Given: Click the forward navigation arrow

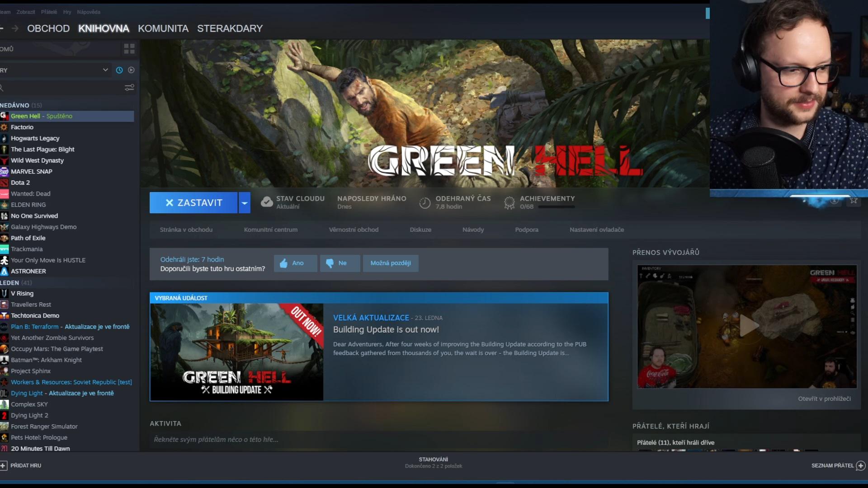Looking at the screenshot, I should [15, 28].
